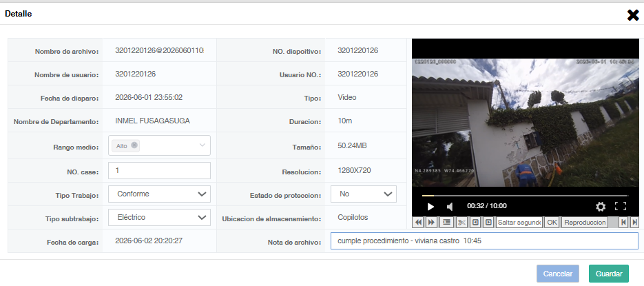Click the Resolucion value 1280X720
The image size is (644, 286).
pyautogui.click(x=355, y=170)
